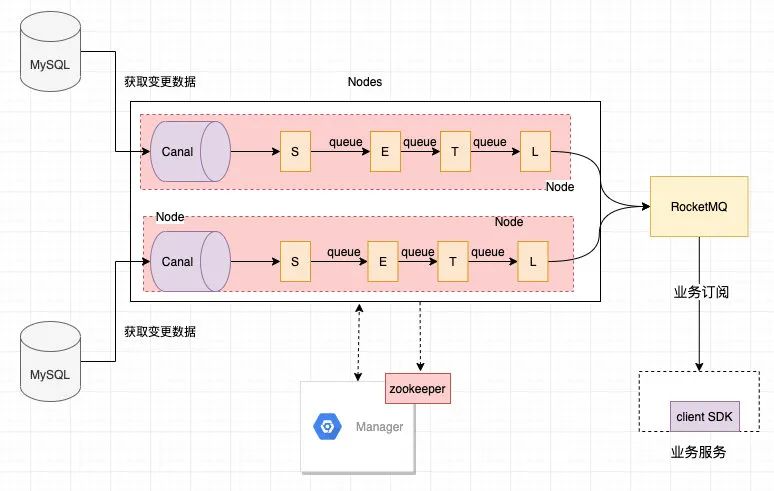Select the S box in upper node
The height and width of the screenshot is (491, 774).
295,151
